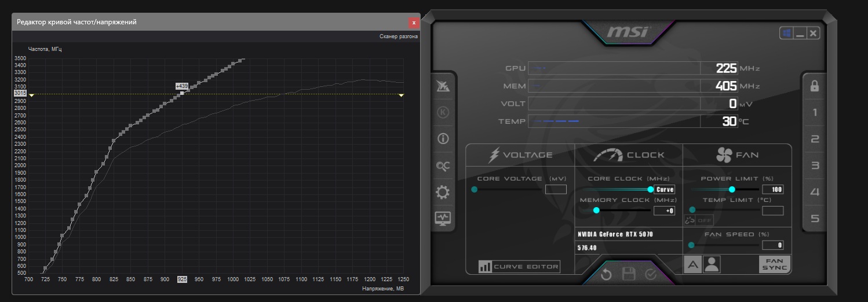Click the 3015 frequency marker on the axis
868x302 pixels.
(20, 93)
